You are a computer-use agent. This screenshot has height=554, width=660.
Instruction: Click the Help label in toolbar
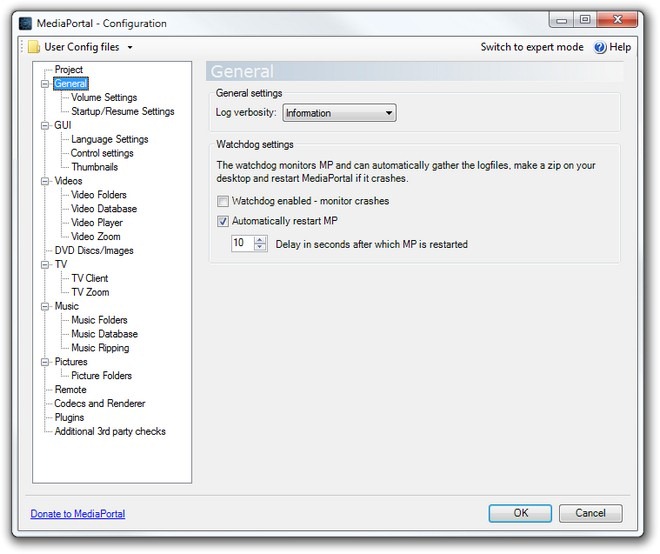coord(620,47)
